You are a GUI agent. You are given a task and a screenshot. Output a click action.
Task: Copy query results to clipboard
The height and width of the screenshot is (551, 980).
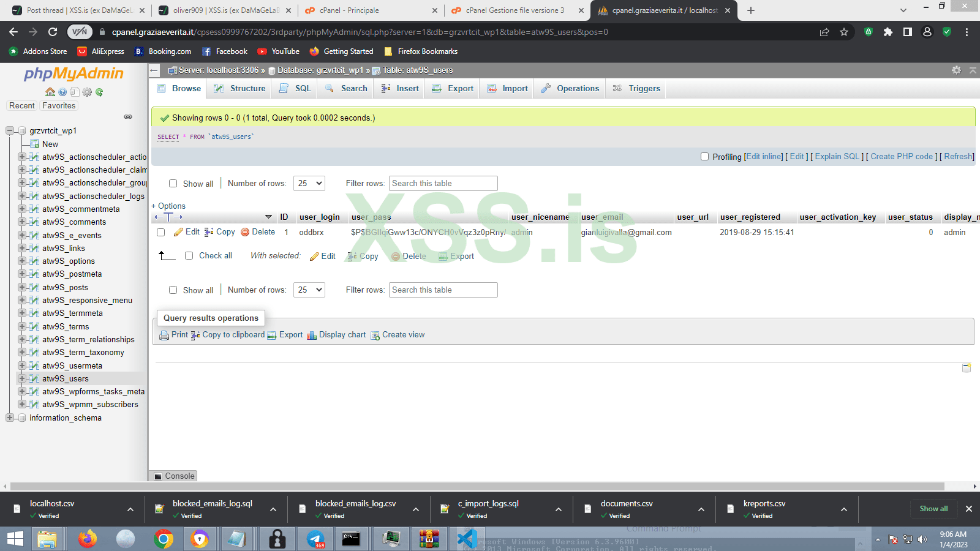point(228,335)
